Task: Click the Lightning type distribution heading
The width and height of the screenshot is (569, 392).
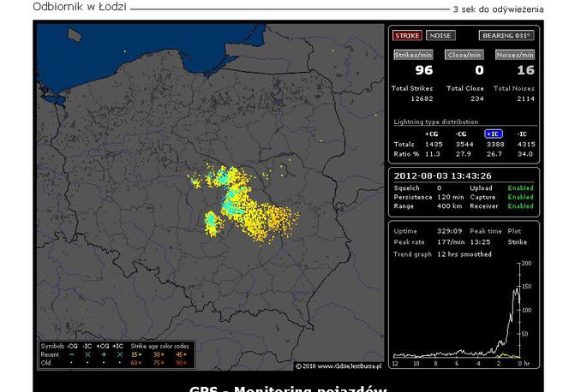Action: click(x=436, y=122)
